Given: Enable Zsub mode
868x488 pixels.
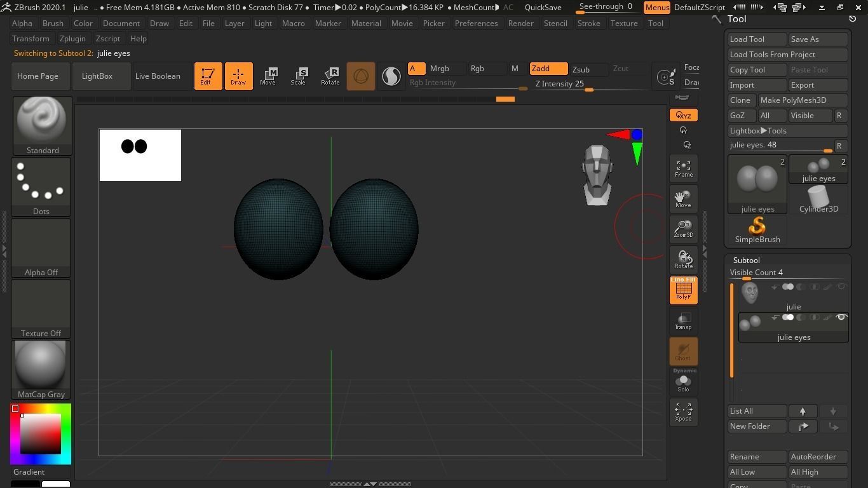Looking at the screenshot, I should pos(588,69).
